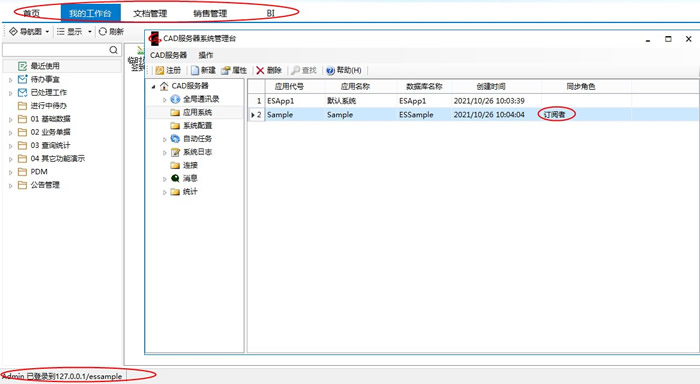The height and width of the screenshot is (384, 700).
Task: Open the 销售管理 tab
Action: pyautogui.click(x=210, y=13)
